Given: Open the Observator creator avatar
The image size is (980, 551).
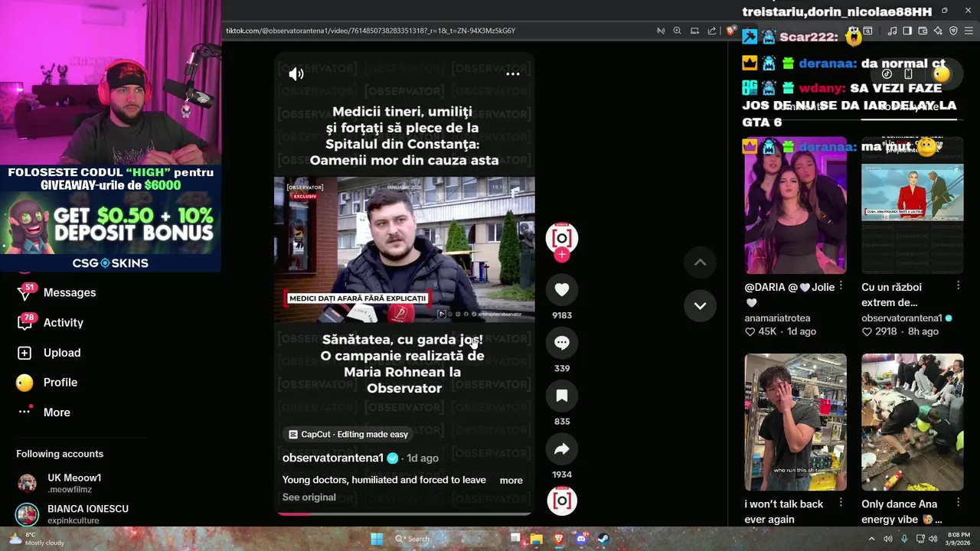Looking at the screenshot, I should (x=561, y=237).
